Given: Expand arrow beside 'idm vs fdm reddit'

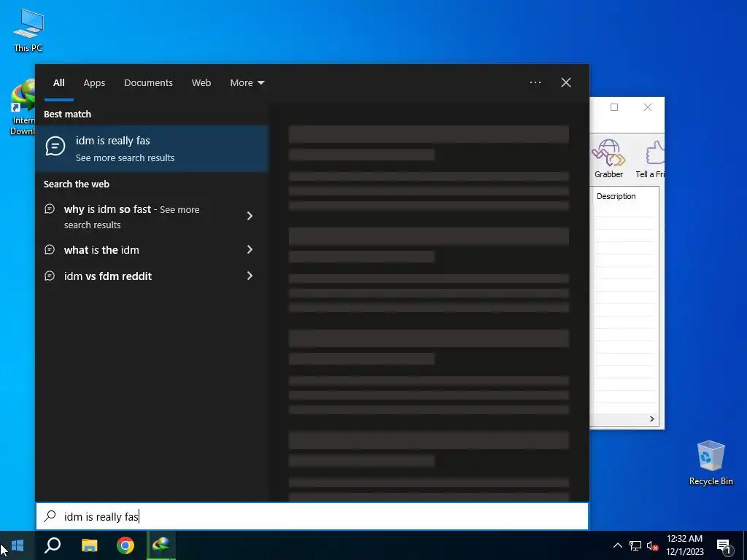Looking at the screenshot, I should [x=249, y=276].
